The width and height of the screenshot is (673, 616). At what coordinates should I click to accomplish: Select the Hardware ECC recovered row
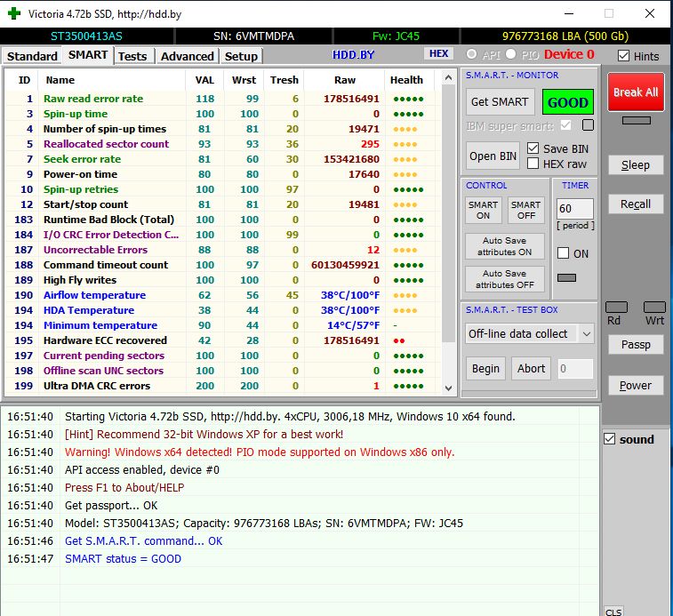(223, 340)
